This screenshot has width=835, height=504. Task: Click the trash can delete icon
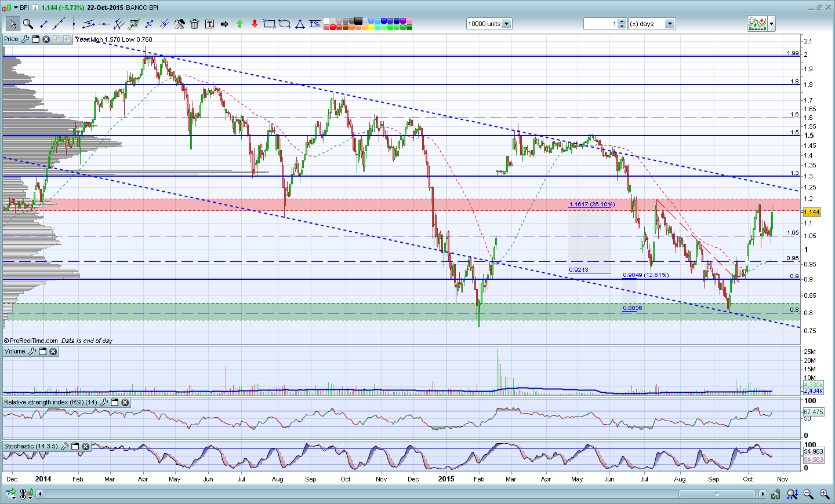point(194,24)
